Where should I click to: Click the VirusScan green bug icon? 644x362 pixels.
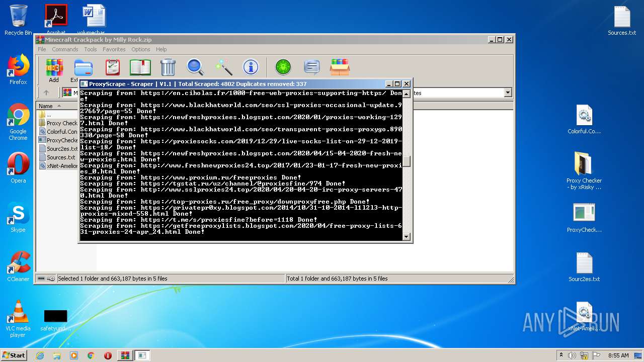283,67
